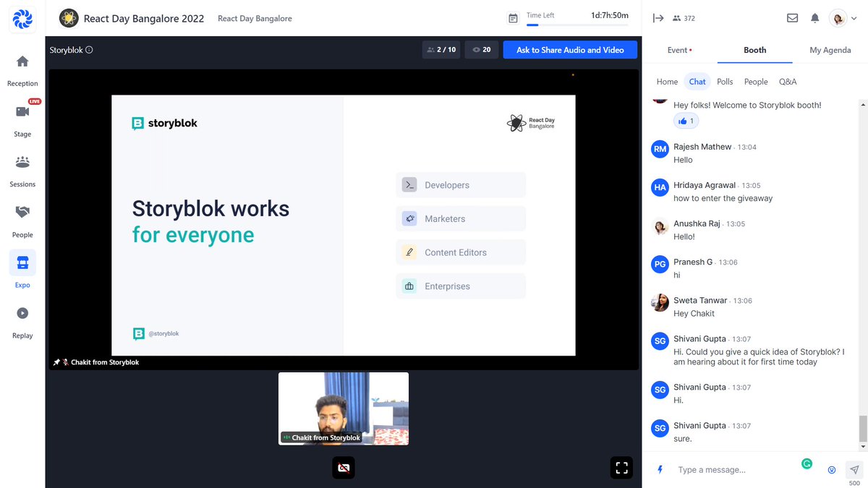This screenshot has width=868, height=488.
Task: Click the name Sweta Tanwar in chat
Action: (701, 301)
